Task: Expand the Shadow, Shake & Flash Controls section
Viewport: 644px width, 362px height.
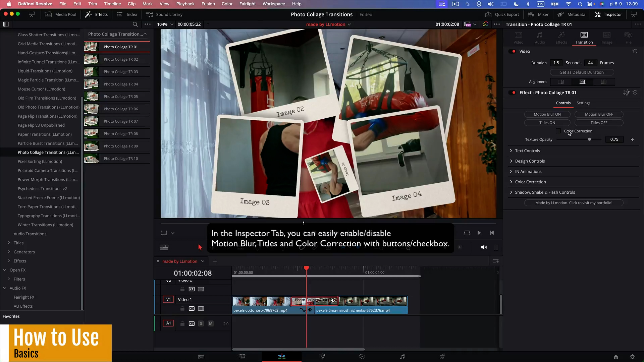Action: [545, 192]
